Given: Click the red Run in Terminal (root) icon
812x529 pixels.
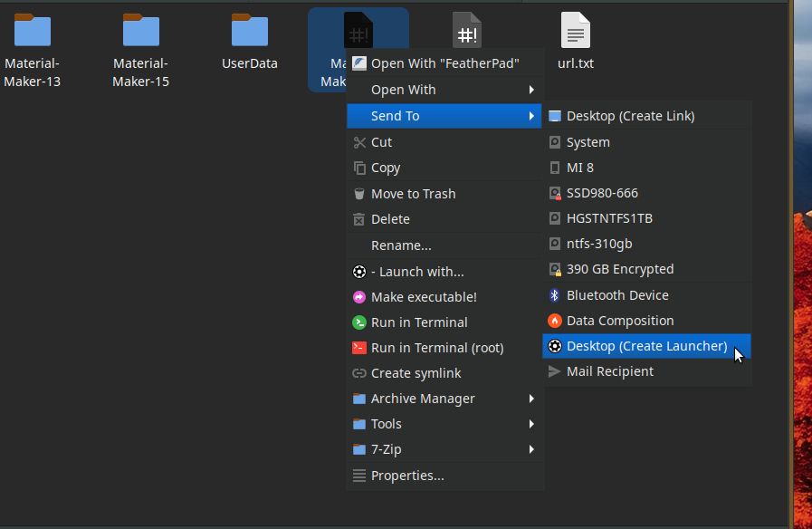Looking at the screenshot, I should point(359,348).
